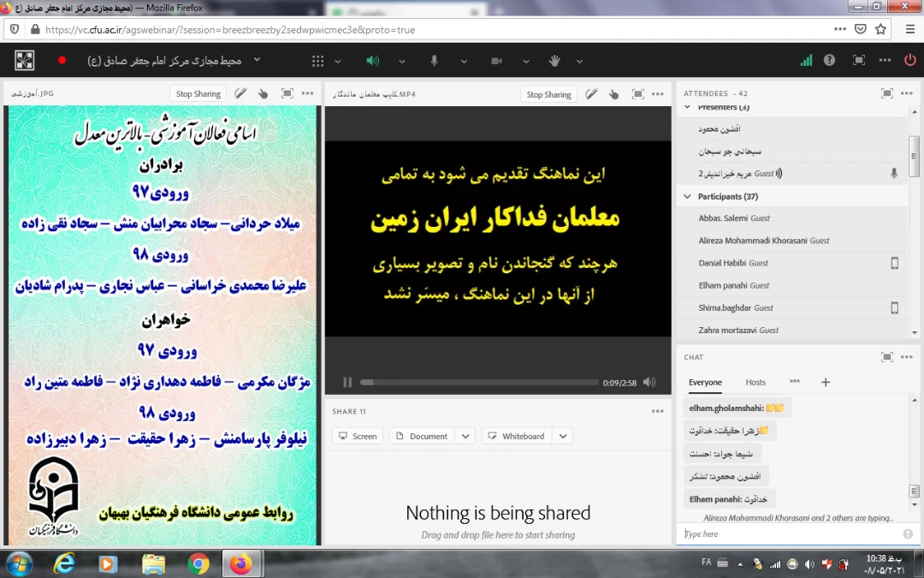Maximize the Attendees pod with fullscreen icon
This screenshot has width=924, height=578.
coord(886,93)
